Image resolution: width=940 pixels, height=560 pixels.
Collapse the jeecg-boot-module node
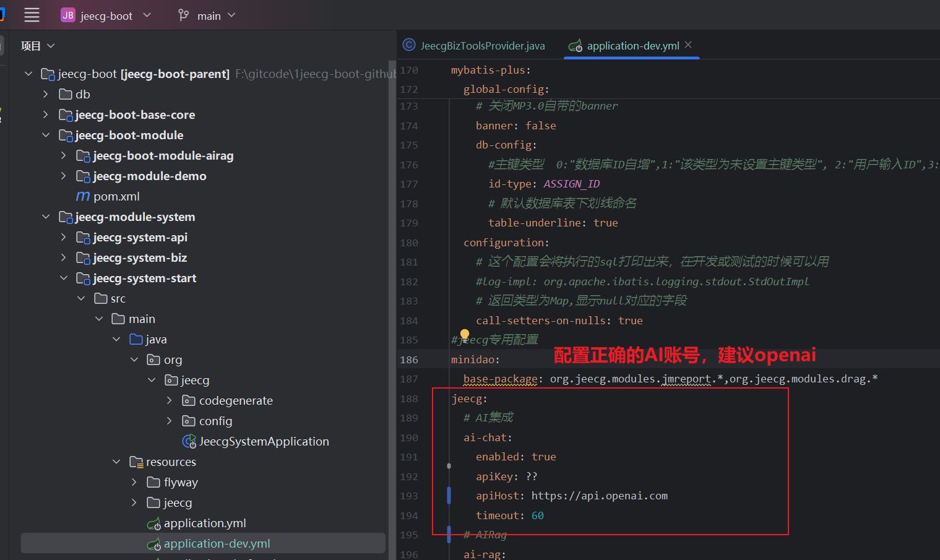[46, 135]
